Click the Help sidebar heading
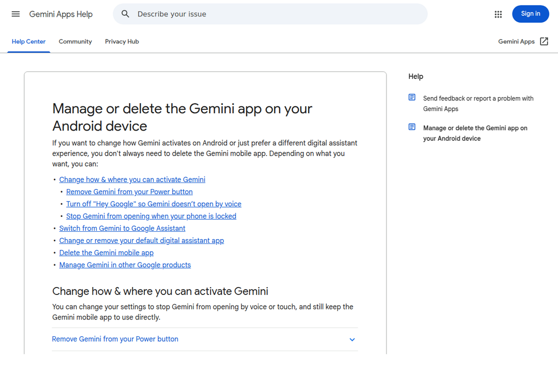Image resolution: width=558 pixels, height=392 pixels. point(416,76)
